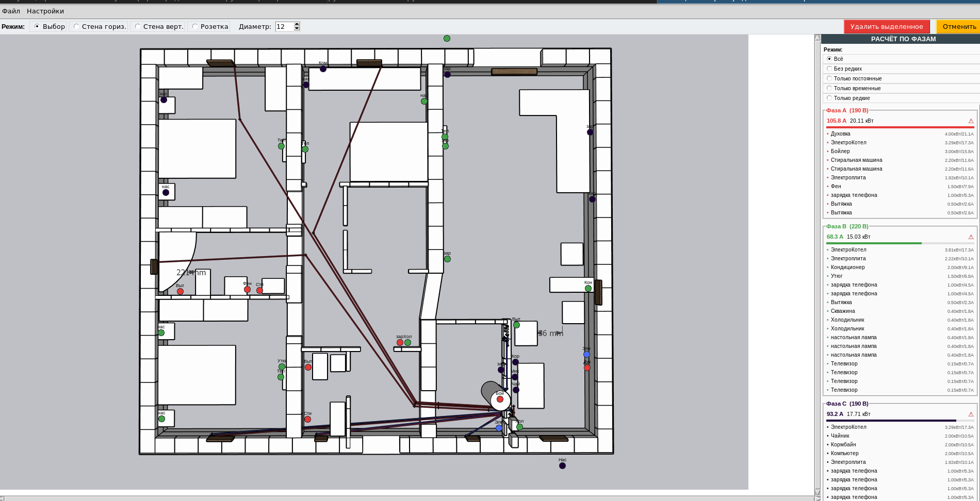
Task: Increase the Диаметр value with up arrow
Action: [297, 24]
